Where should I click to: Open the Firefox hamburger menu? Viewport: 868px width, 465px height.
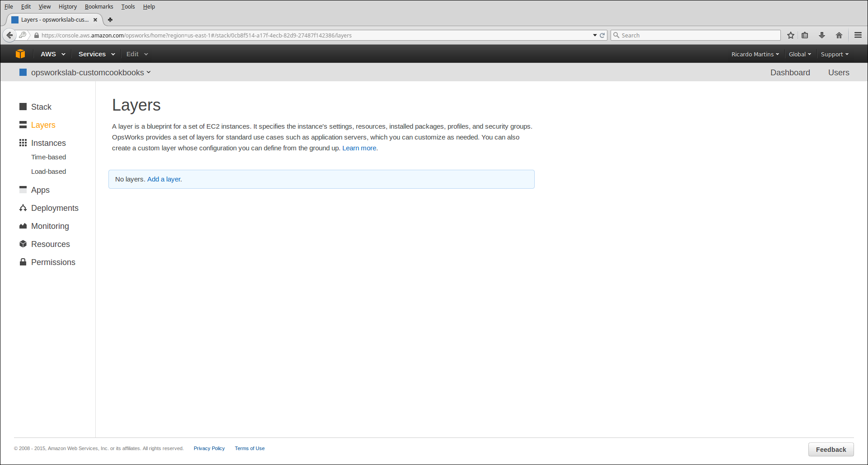[x=858, y=35]
